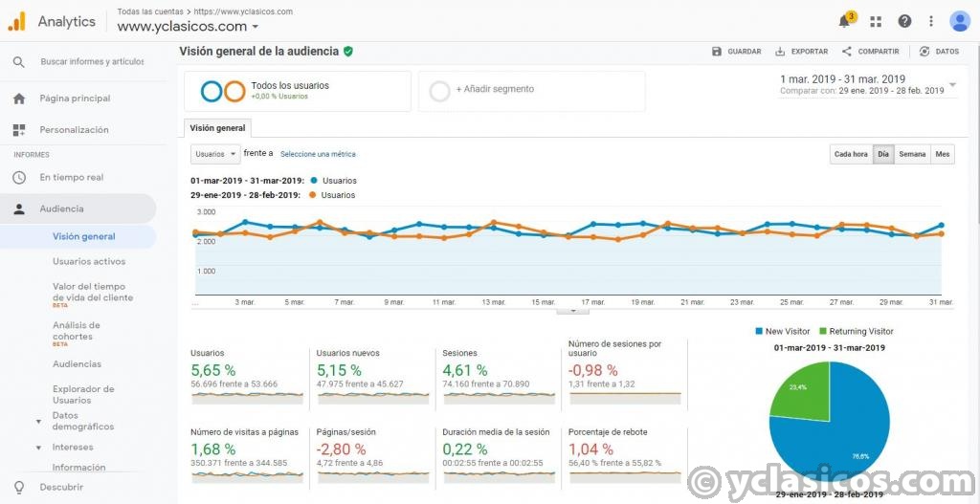Click the Exportar download icon
Image resolution: width=980 pixels, height=504 pixels.
[780, 52]
